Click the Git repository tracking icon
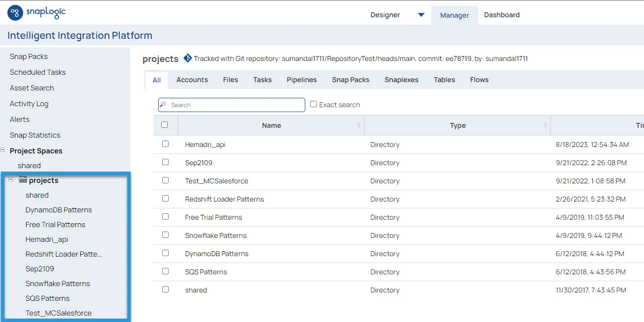Image resolution: width=644 pixels, height=322 pixels. [x=187, y=59]
